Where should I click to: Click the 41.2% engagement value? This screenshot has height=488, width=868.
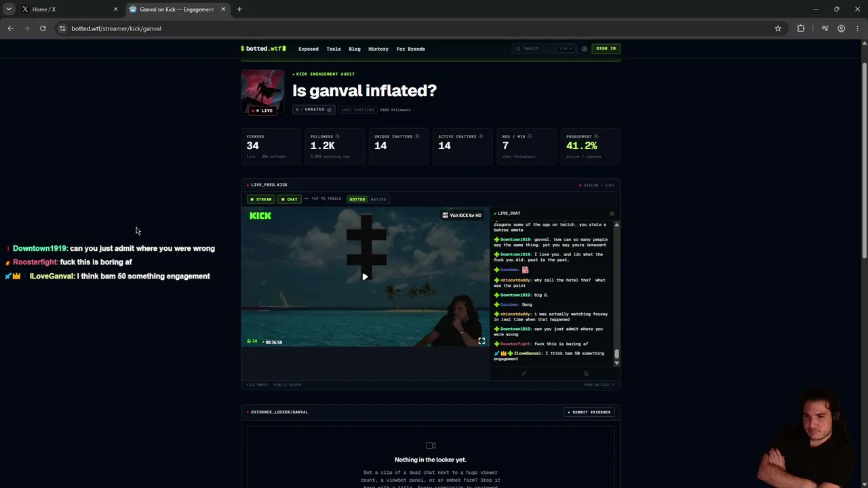[582, 146]
